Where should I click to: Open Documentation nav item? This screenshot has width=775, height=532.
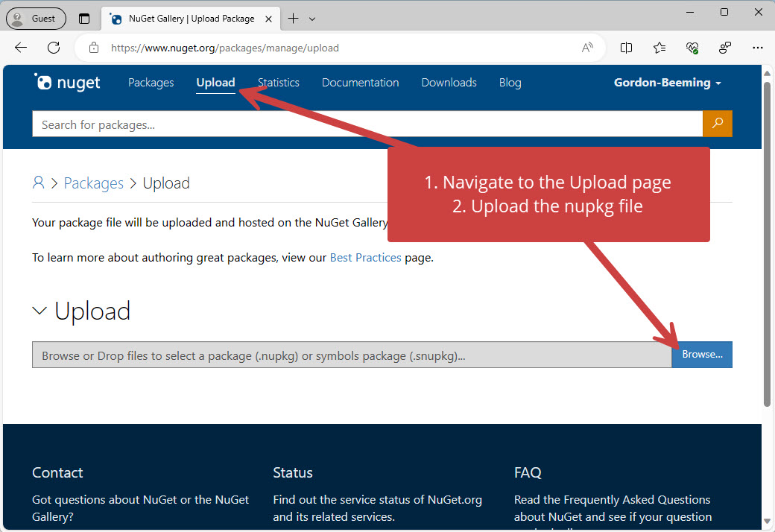(361, 83)
